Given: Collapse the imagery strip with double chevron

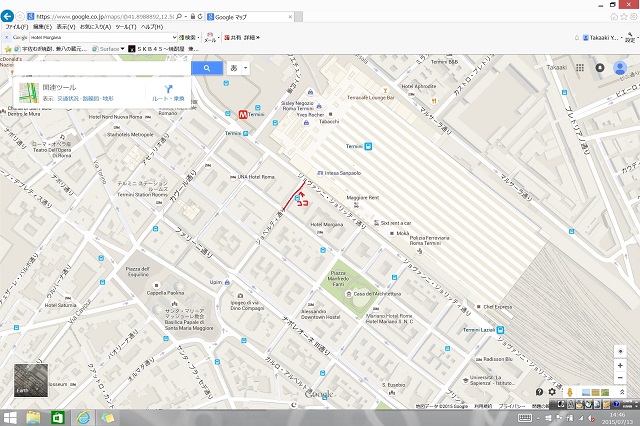Looking at the screenshot, I should pos(622,392).
